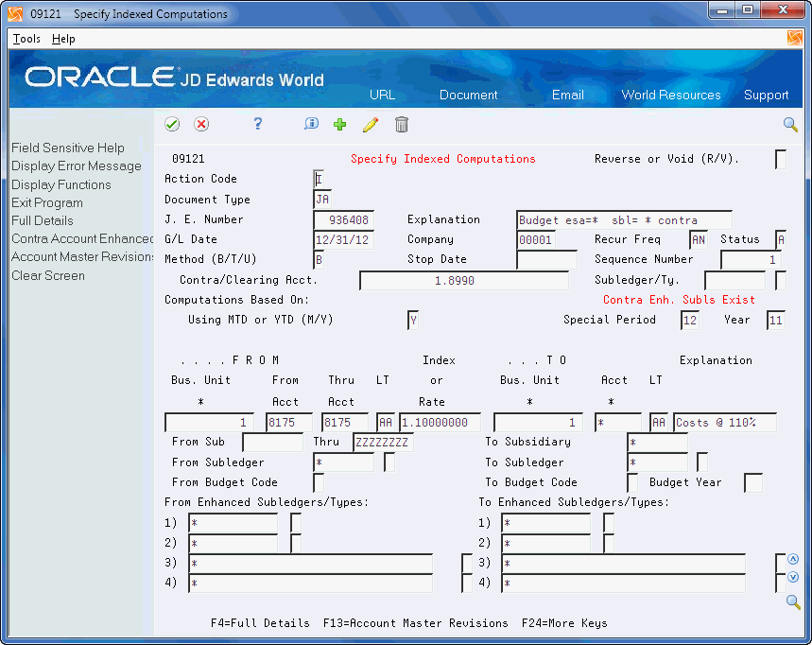
Task: Select Clear Screen option
Action: coord(48,275)
